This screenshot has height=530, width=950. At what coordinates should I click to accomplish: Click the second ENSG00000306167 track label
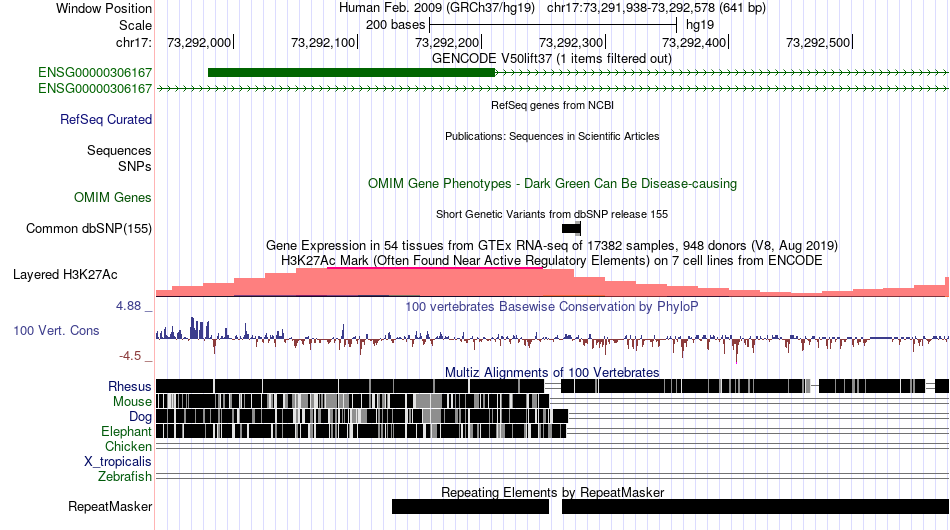pos(95,88)
